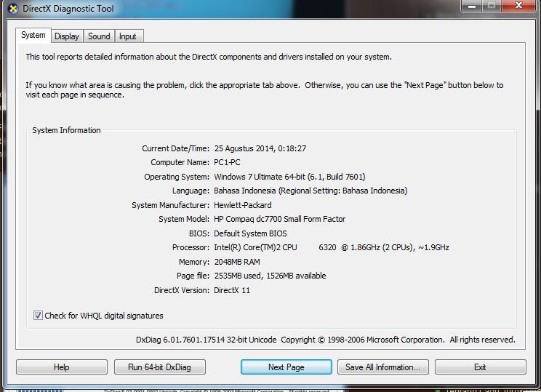
Task: Click the Hewlett-Packard manufacturer value
Action: pyautogui.click(x=243, y=205)
